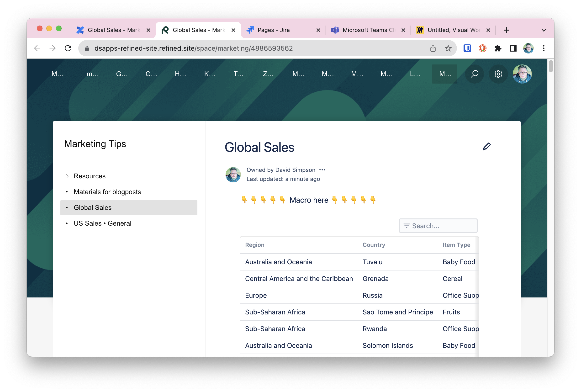Click the user avatar in site header
Screen dimensions: 581x392
[522, 74]
